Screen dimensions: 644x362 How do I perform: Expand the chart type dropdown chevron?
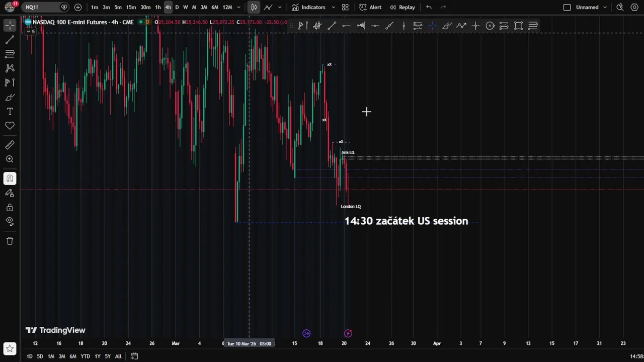pyautogui.click(x=280, y=7)
